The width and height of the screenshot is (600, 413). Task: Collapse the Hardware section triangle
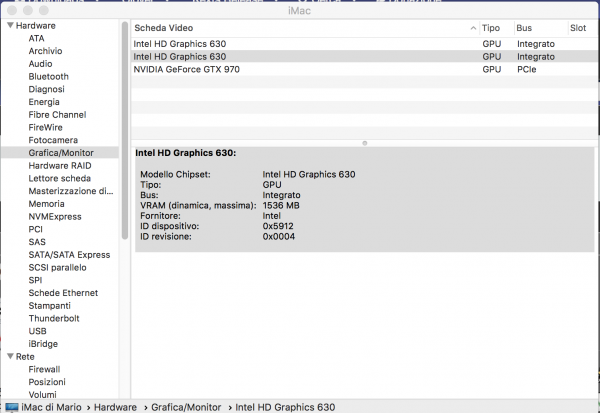point(10,25)
